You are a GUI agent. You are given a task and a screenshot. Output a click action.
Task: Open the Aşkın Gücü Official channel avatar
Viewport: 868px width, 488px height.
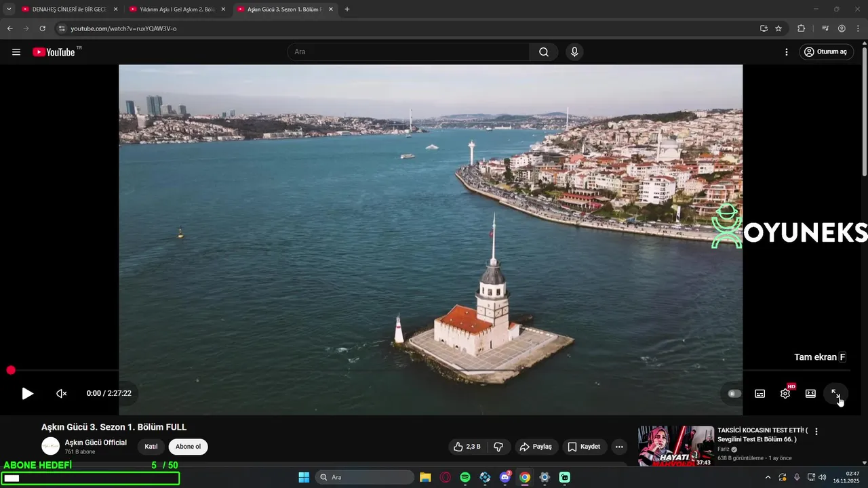tap(50, 446)
